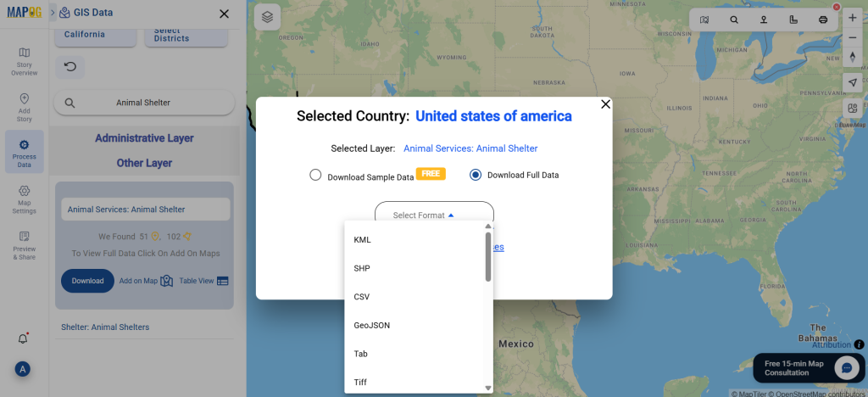Click the format list scrollbar thumb

click(488, 256)
